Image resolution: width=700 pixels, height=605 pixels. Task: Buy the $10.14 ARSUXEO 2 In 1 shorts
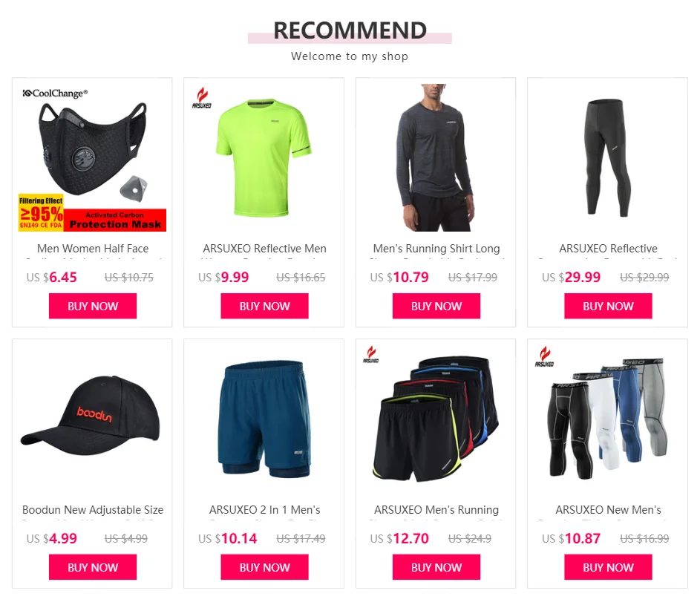tap(265, 567)
